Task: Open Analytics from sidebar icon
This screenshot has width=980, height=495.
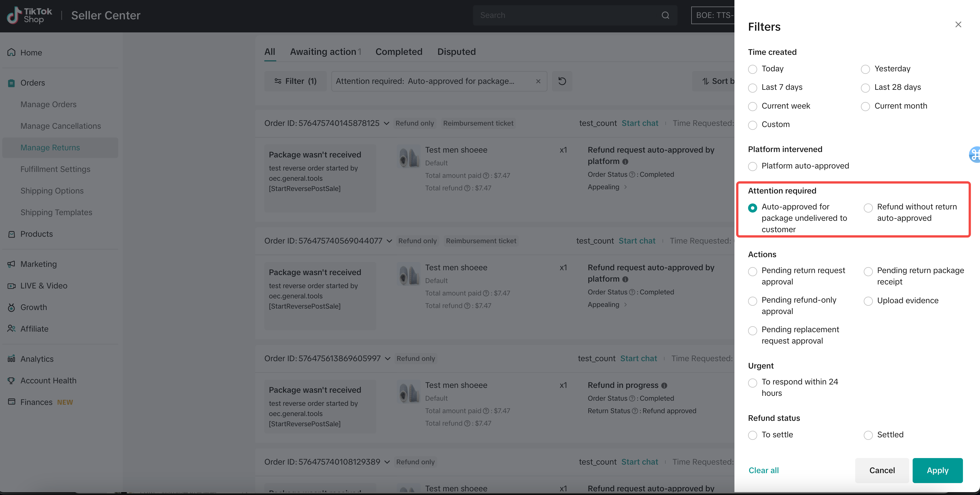Action: pyautogui.click(x=11, y=358)
